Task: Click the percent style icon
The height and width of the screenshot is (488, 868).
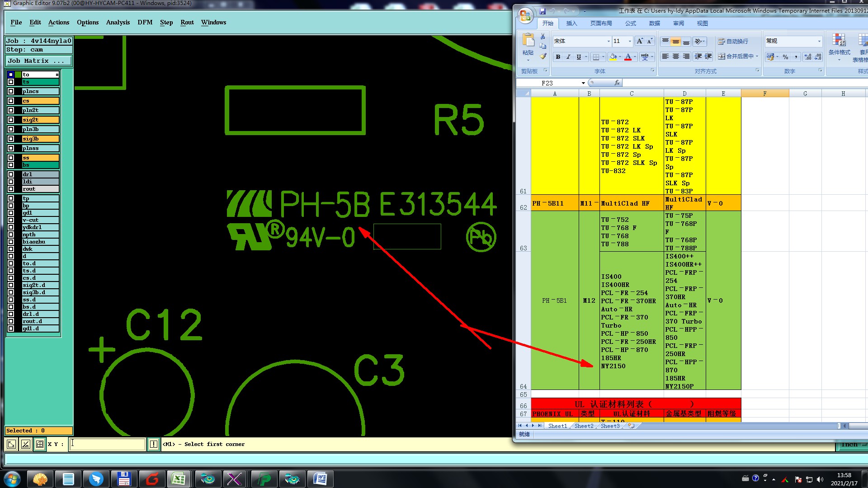Action: pyautogui.click(x=785, y=57)
